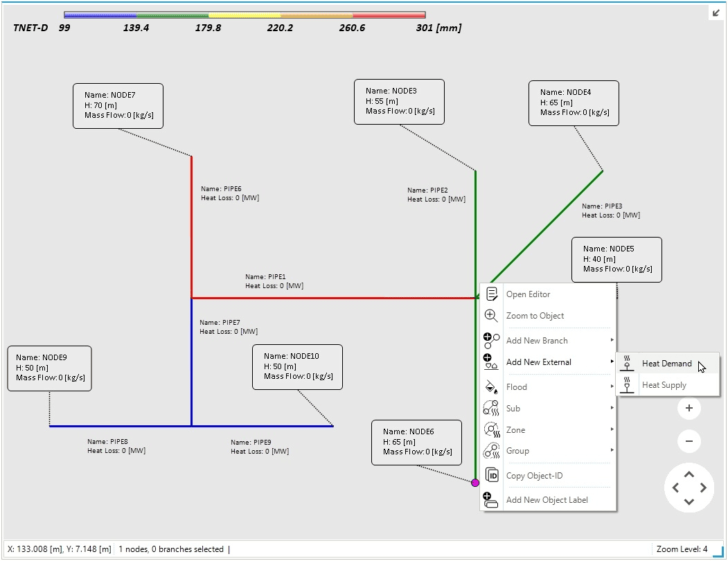Pan the view right with navigation arrow

[x=704, y=488]
